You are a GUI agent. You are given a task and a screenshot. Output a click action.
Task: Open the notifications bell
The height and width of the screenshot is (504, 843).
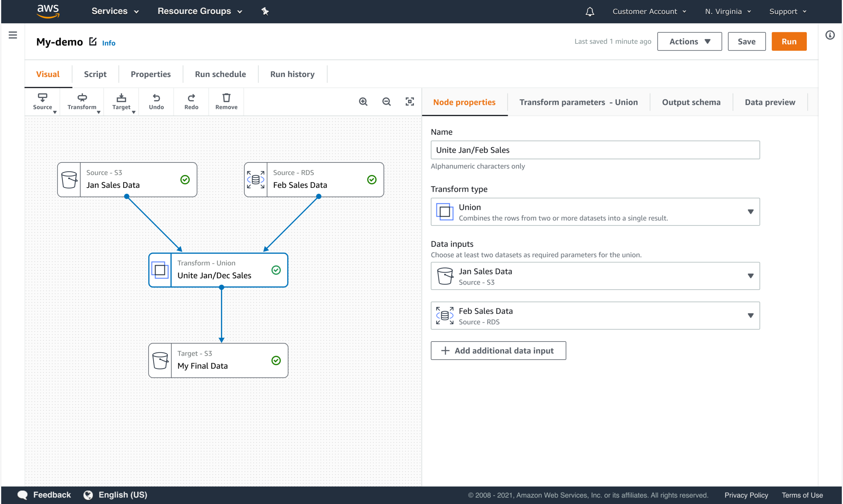click(x=590, y=12)
